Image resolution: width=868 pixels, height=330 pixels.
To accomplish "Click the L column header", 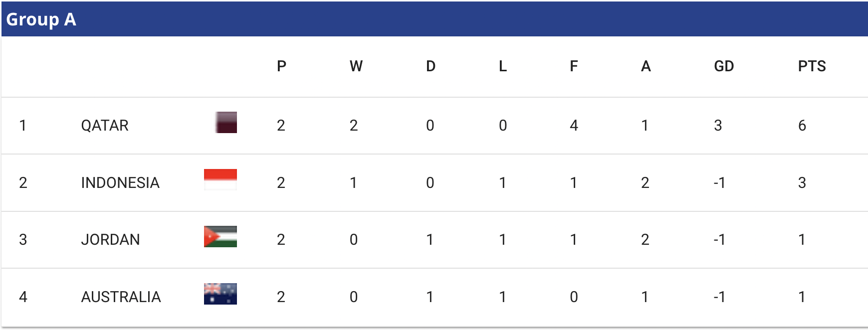I will click(503, 66).
